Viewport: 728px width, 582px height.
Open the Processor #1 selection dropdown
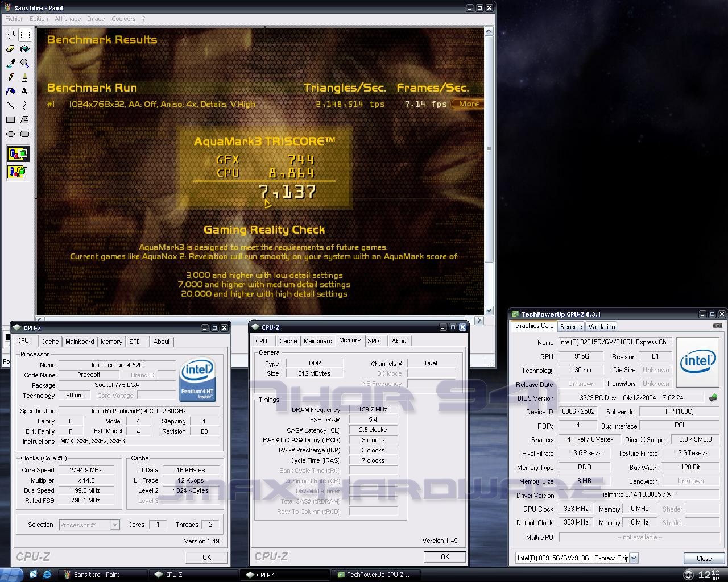click(115, 525)
